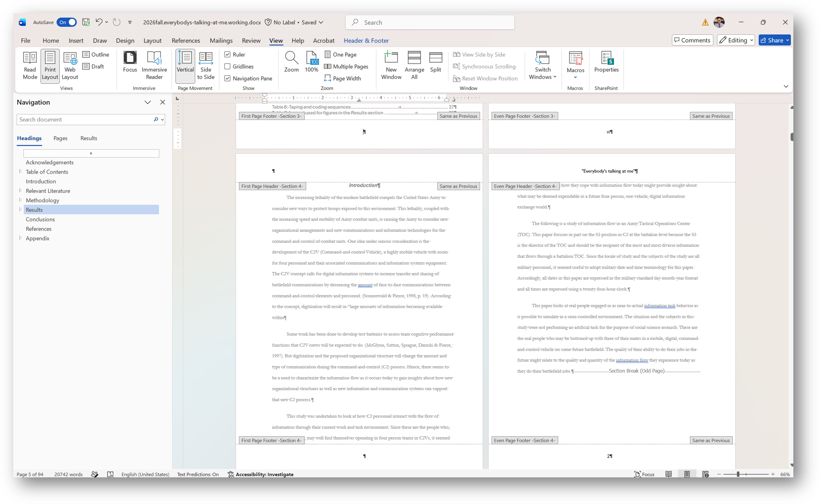Click zoom in plus button
820x504 pixels.
[x=773, y=474]
